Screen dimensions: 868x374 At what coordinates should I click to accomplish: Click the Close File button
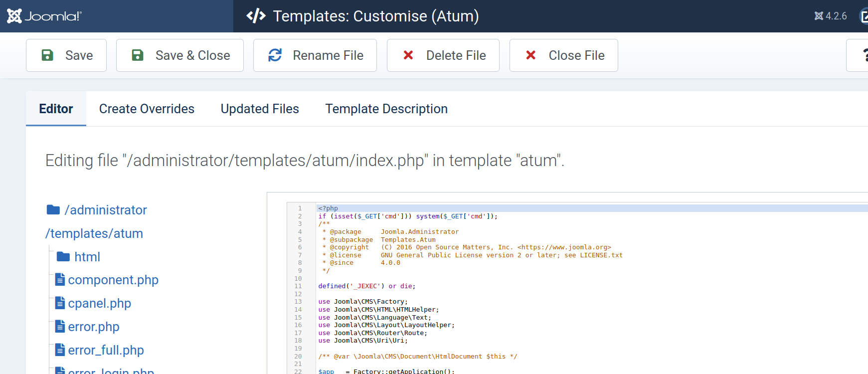[x=564, y=55]
